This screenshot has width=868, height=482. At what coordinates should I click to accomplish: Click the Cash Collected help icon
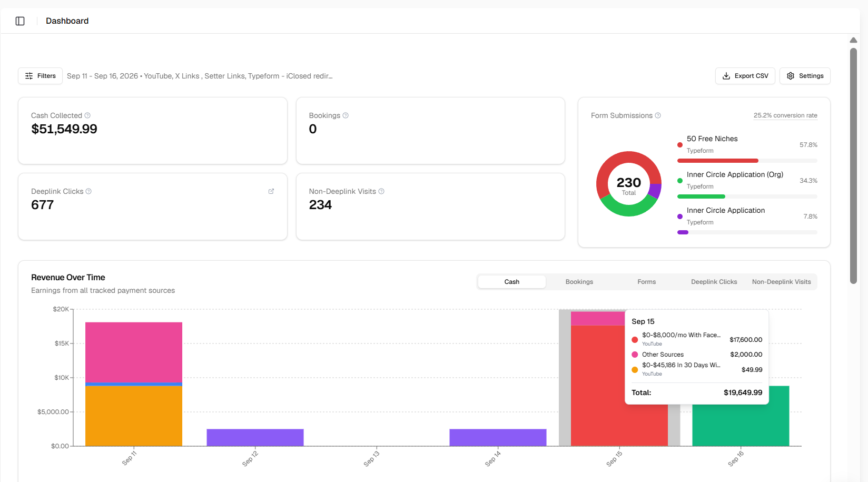pos(87,115)
